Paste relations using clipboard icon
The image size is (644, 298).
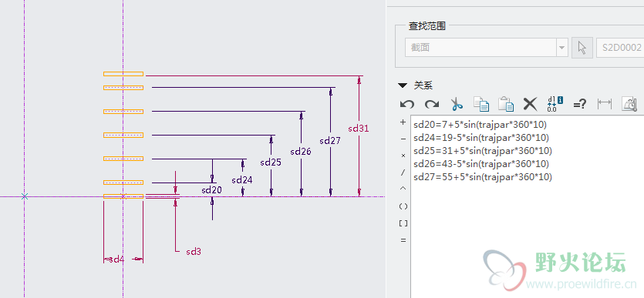(x=506, y=104)
